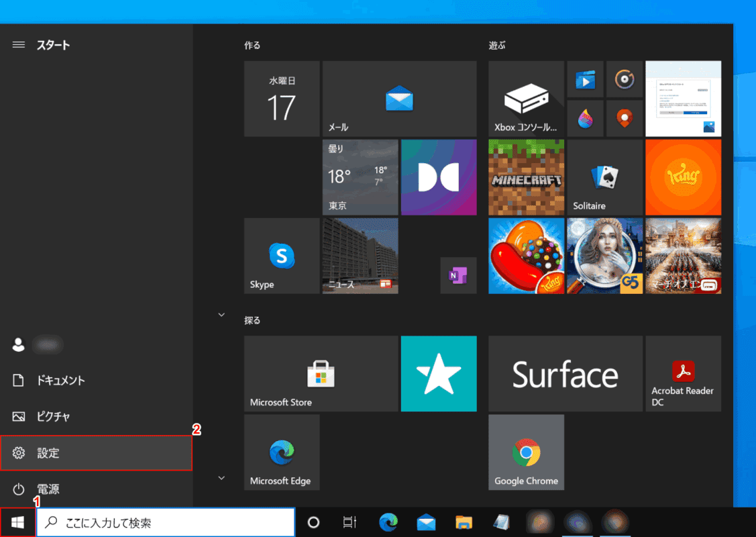The height and width of the screenshot is (537, 756).
Task: Open the Skype tile
Action: [282, 256]
